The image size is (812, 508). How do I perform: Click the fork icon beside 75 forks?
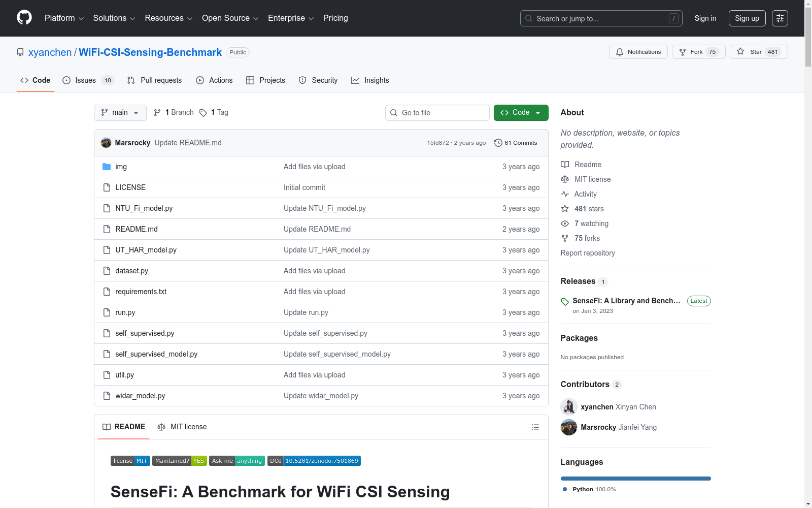(x=565, y=238)
